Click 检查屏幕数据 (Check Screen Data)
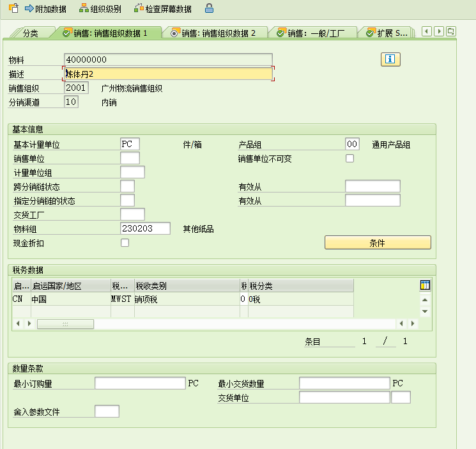 pyautogui.click(x=162, y=9)
